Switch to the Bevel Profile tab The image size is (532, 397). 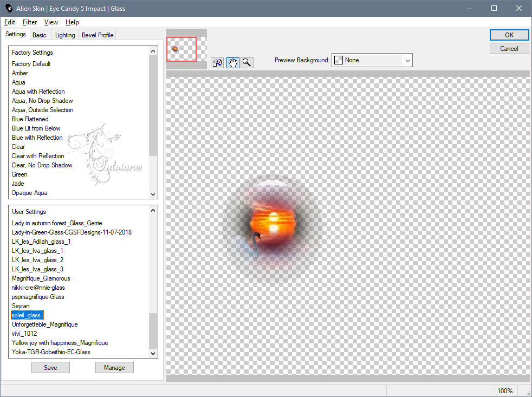(98, 35)
